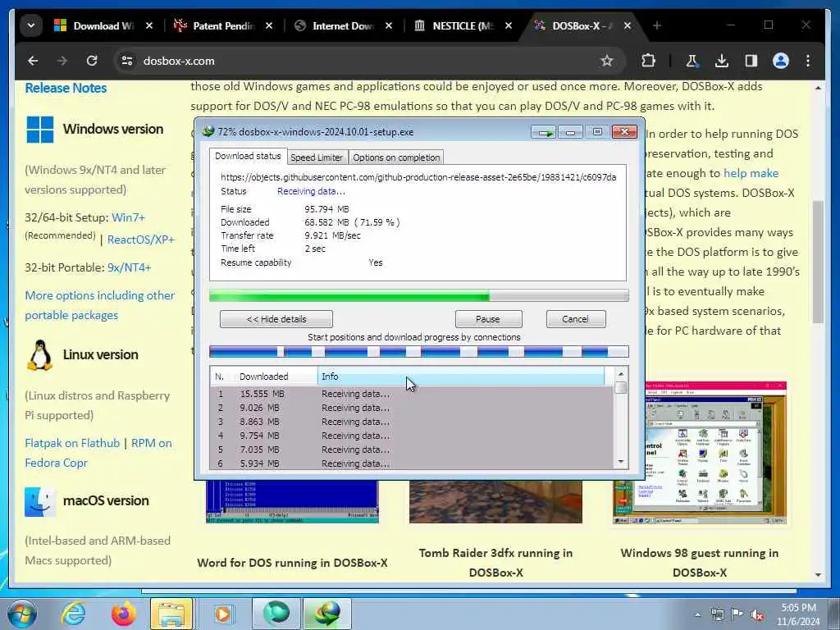Open the Chrome profile avatar
840x630 pixels.
coord(781,61)
